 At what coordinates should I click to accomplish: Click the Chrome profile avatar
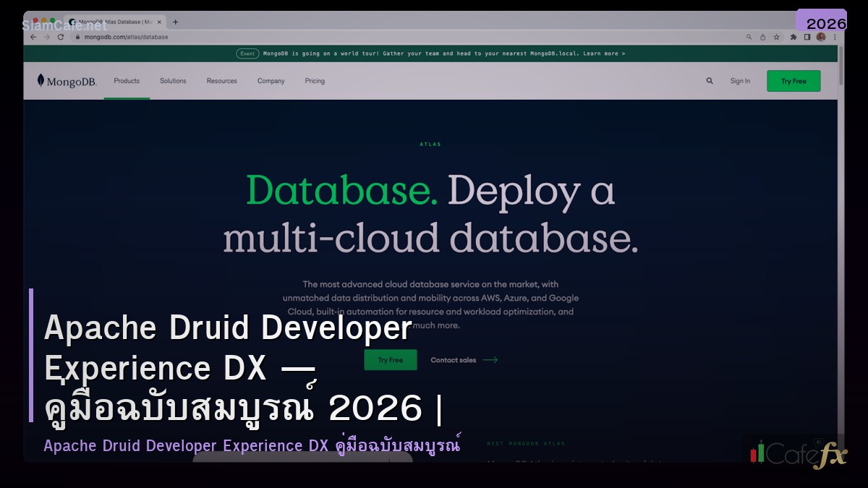pyautogui.click(x=822, y=37)
